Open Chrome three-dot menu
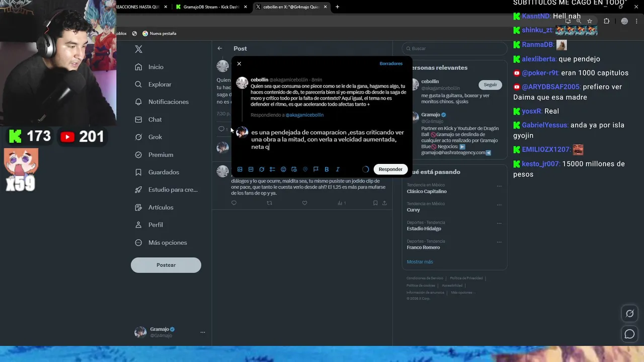The height and width of the screenshot is (362, 644). 637,21
